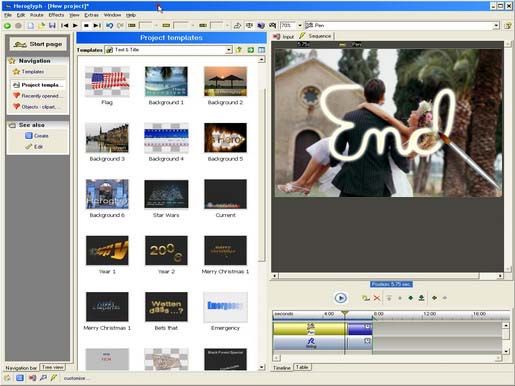Click the green circle icon in toolbar
This screenshot has width=515, height=386.
pyautogui.click(x=7, y=25)
